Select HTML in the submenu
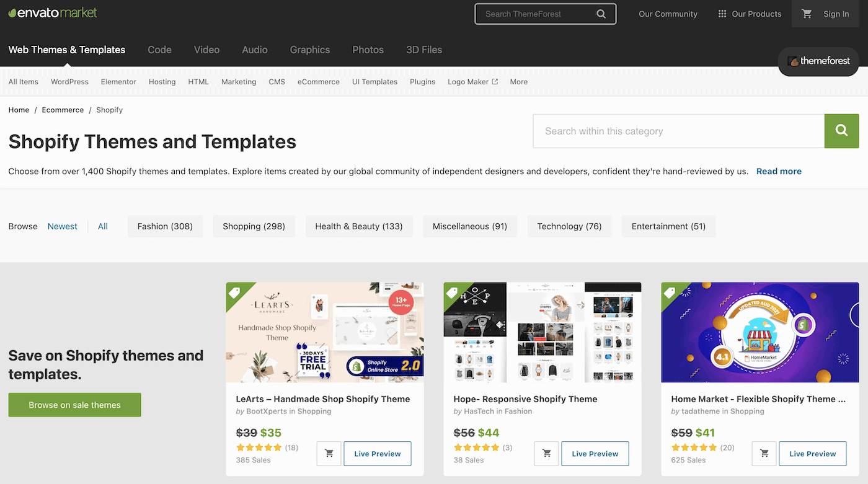This screenshot has width=868, height=484. coord(198,82)
